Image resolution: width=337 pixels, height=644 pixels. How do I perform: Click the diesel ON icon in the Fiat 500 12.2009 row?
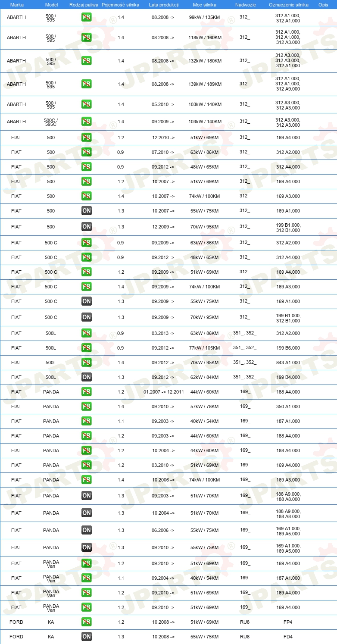tap(87, 227)
